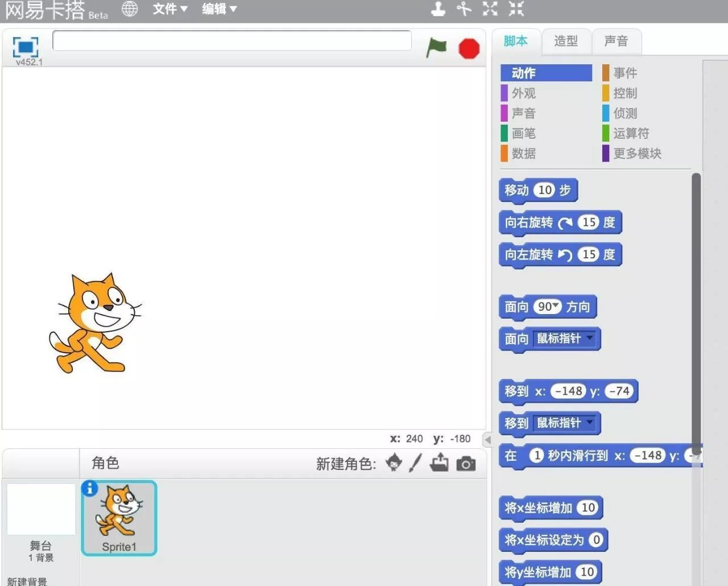Click the x value -148 in glide block
The image size is (728, 586).
pyautogui.click(x=648, y=455)
